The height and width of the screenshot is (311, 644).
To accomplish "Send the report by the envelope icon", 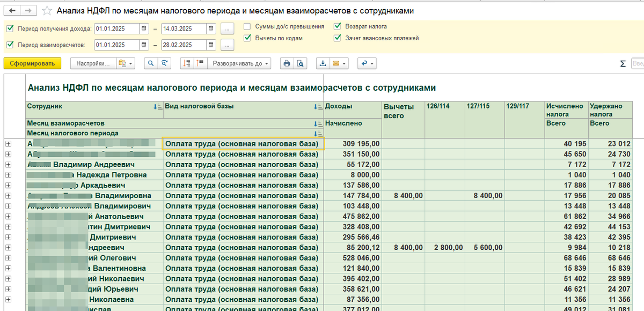I will (x=336, y=63).
